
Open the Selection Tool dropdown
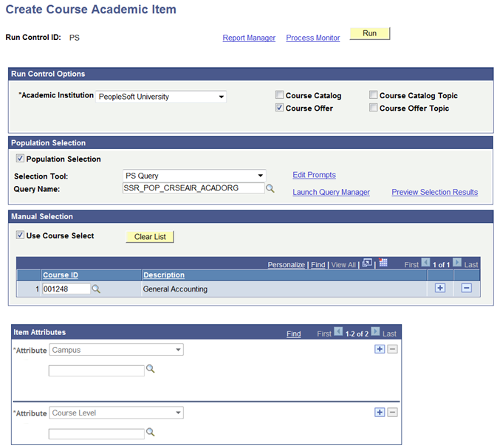tap(194, 176)
